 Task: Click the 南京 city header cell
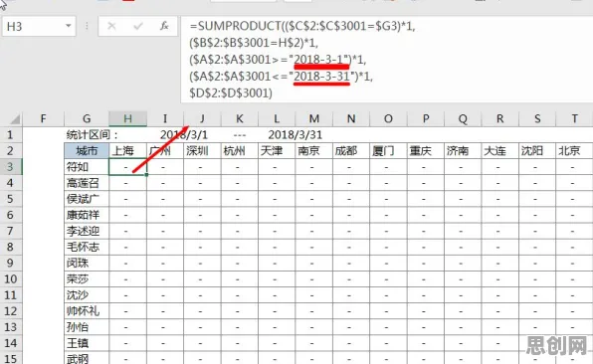pos(313,151)
